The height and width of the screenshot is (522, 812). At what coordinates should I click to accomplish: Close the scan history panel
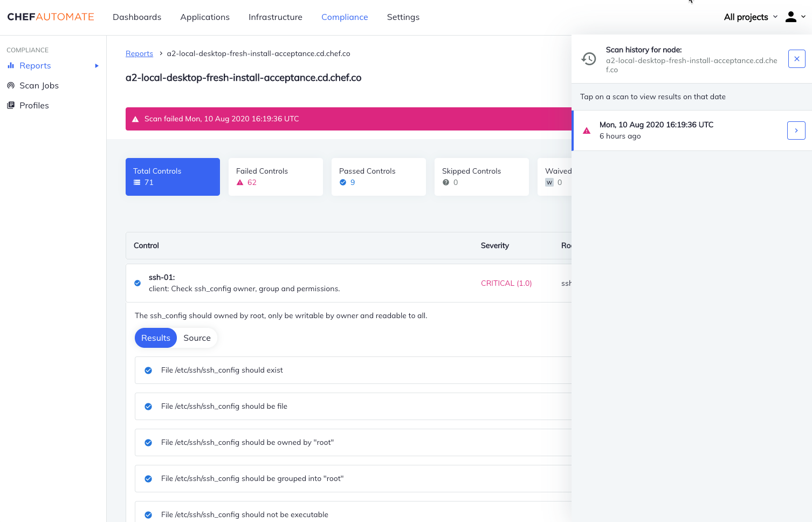point(796,59)
